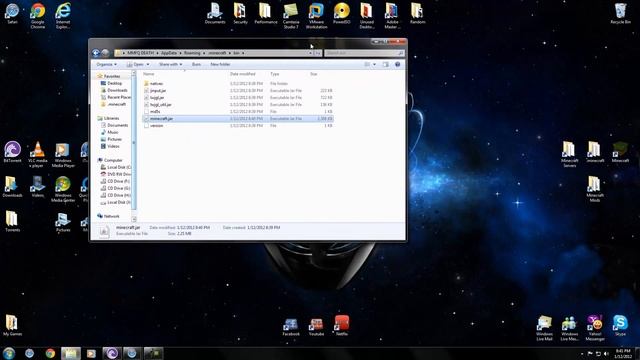Launch Skype from the desktop

[620, 325]
